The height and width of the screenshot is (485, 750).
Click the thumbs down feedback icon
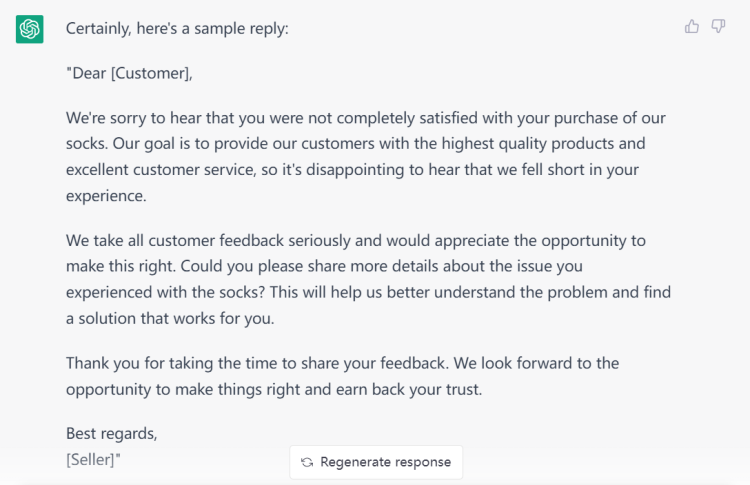pos(718,27)
